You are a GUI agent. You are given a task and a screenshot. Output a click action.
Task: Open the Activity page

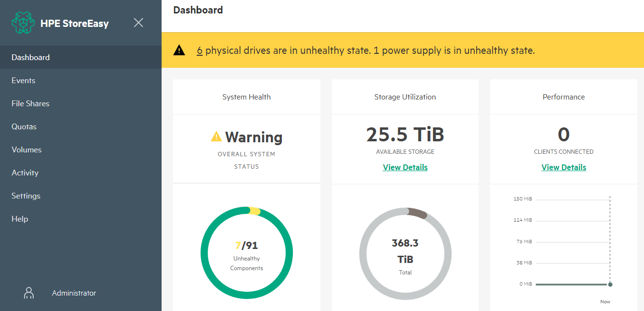[25, 173]
